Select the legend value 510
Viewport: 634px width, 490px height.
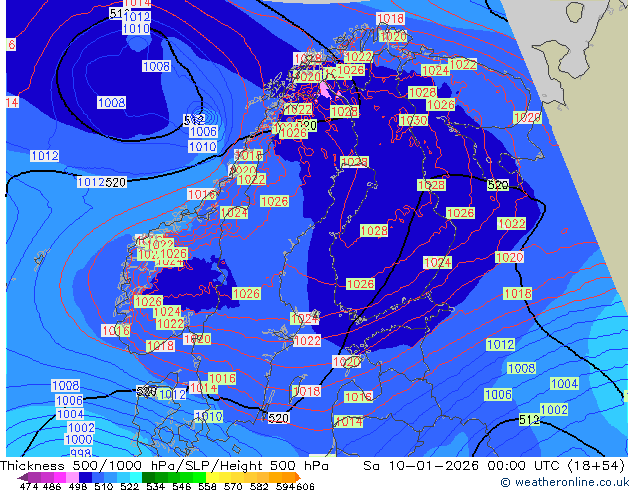(x=104, y=486)
